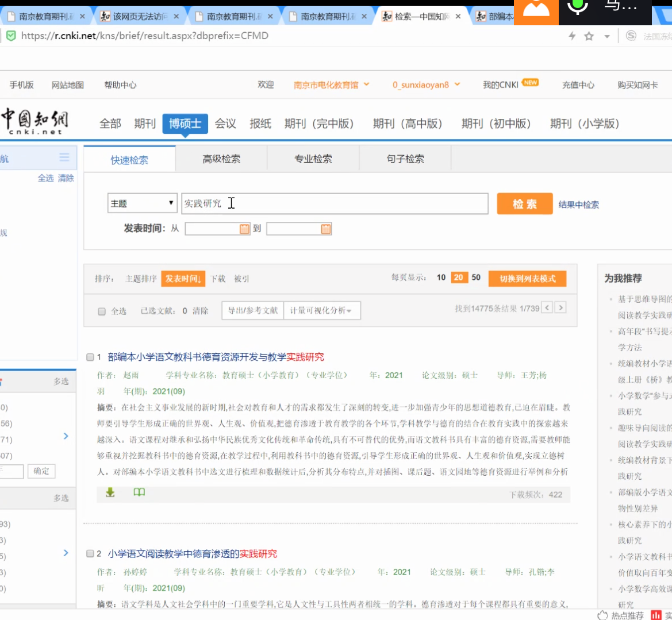Open the 购买知网卡 link

pos(638,85)
